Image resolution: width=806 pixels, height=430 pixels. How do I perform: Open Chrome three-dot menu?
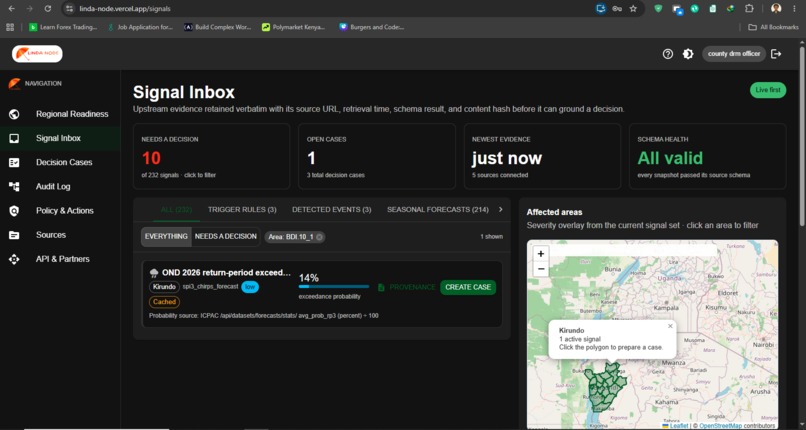coord(795,9)
